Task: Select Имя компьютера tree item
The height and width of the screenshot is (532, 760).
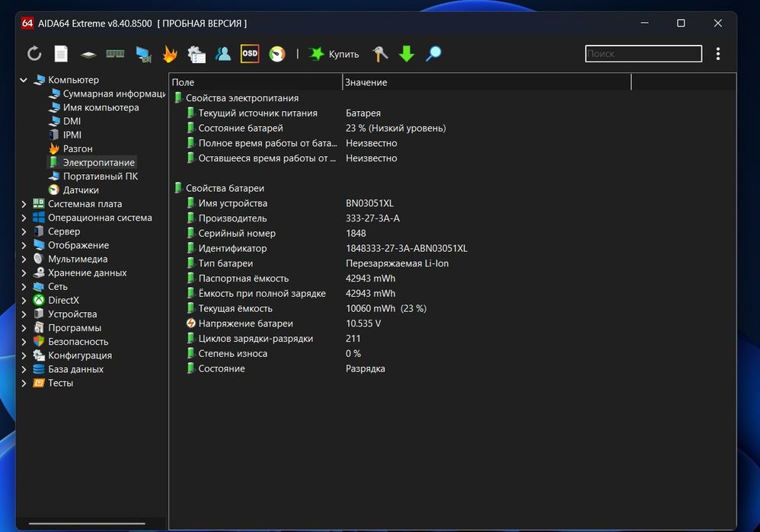Action: (94, 107)
